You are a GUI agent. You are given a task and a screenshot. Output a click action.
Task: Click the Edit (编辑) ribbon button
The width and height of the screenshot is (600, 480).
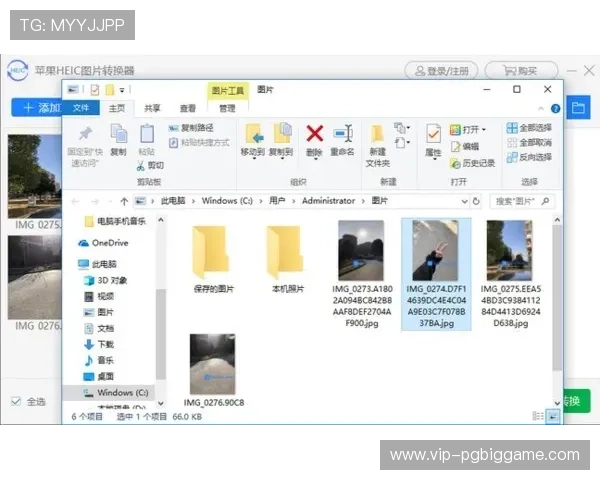(x=465, y=146)
